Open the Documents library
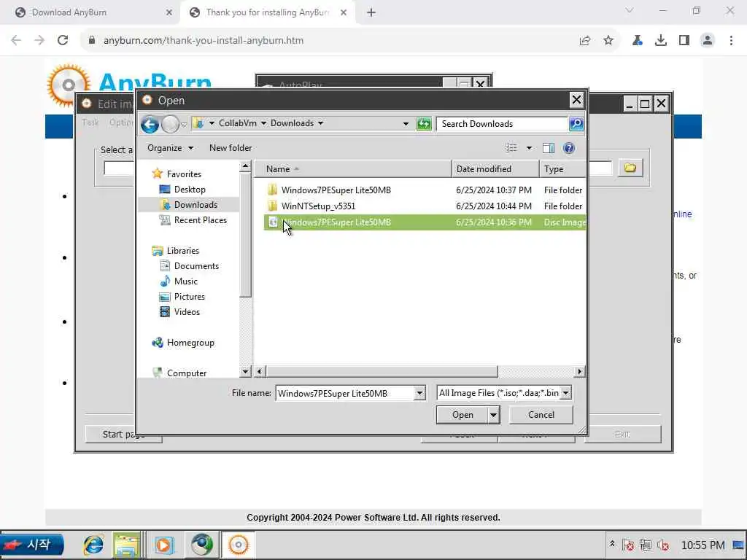This screenshot has height=560, width=747. coord(196,265)
